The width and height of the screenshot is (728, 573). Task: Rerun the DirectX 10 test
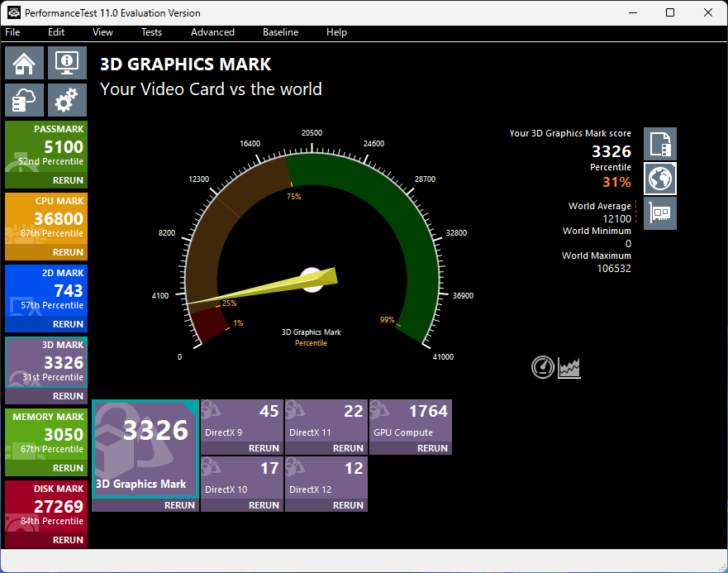point(264,505)
